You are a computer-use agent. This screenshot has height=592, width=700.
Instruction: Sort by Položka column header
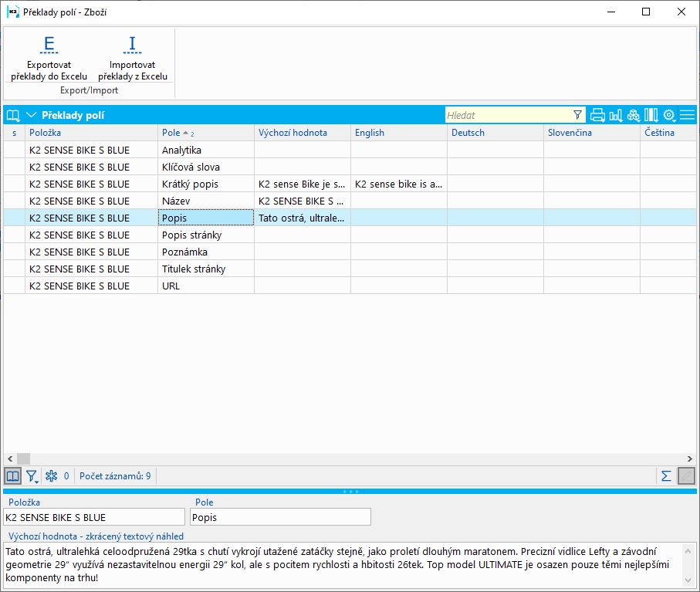click(x=91, y=133)
